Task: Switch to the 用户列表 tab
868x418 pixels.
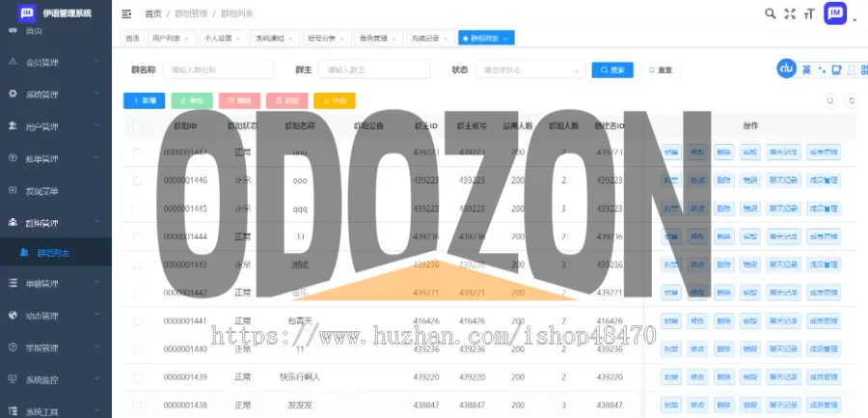Action: tap(171, 39)
